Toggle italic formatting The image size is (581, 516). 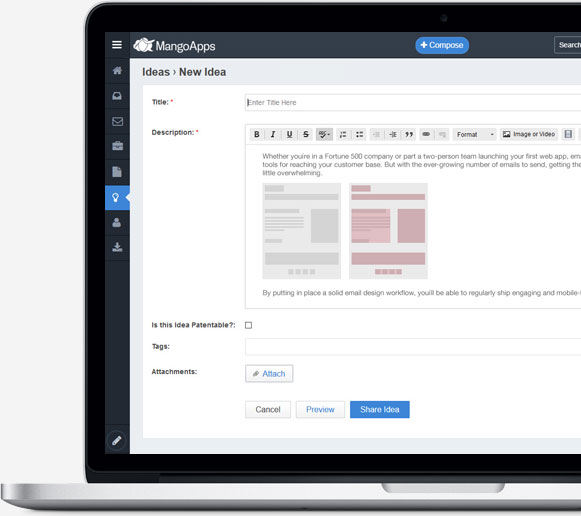(273, 134)
